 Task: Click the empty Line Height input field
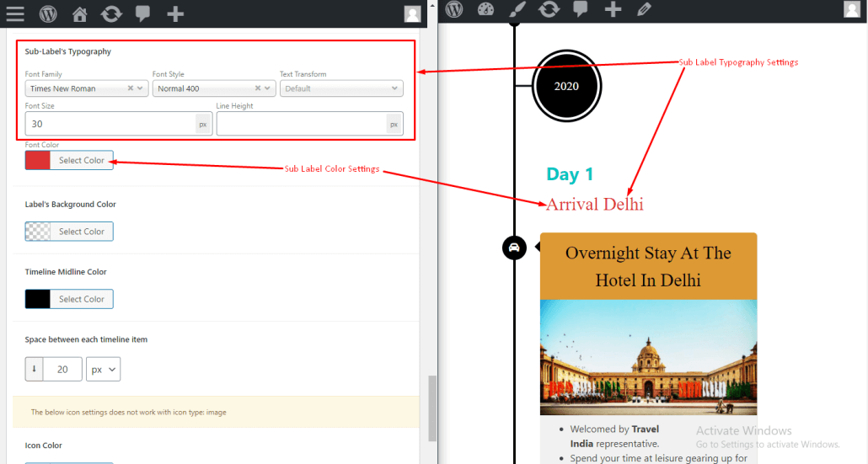coord(301,124)
